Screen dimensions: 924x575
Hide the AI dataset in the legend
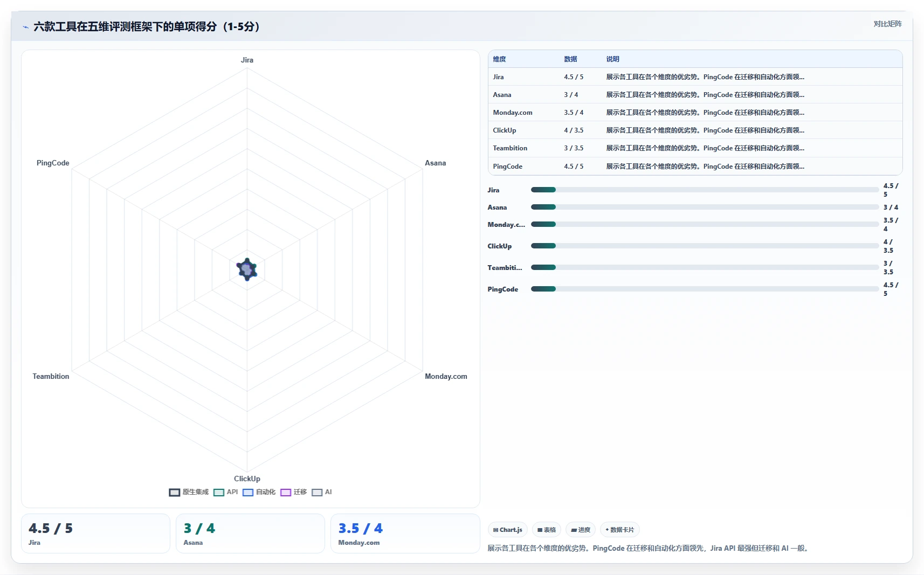[x=322, y=492]
